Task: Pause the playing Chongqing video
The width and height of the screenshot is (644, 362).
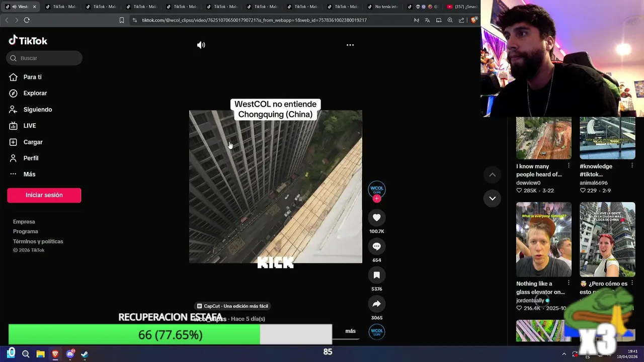Action: coord(276,187)
